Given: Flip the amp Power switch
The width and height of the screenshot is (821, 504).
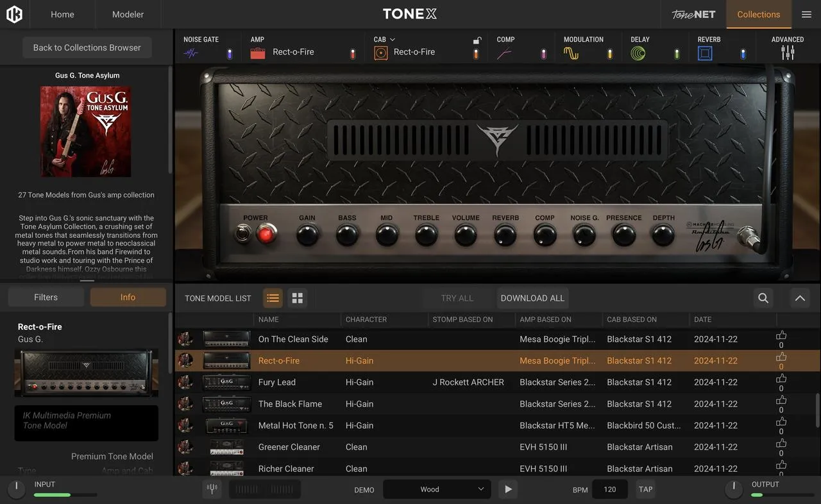Looking at the screenshot, I should click(x=242, y=234).
